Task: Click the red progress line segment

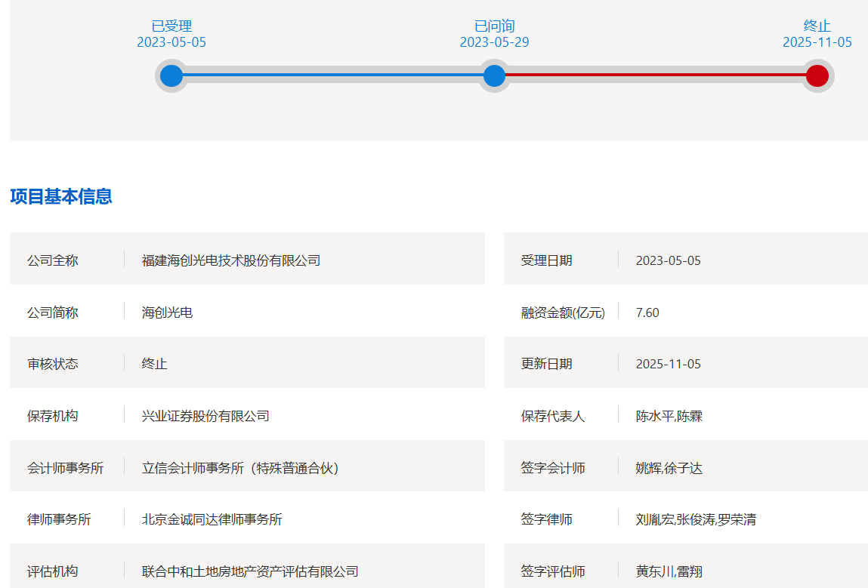Action: point(656,75)
